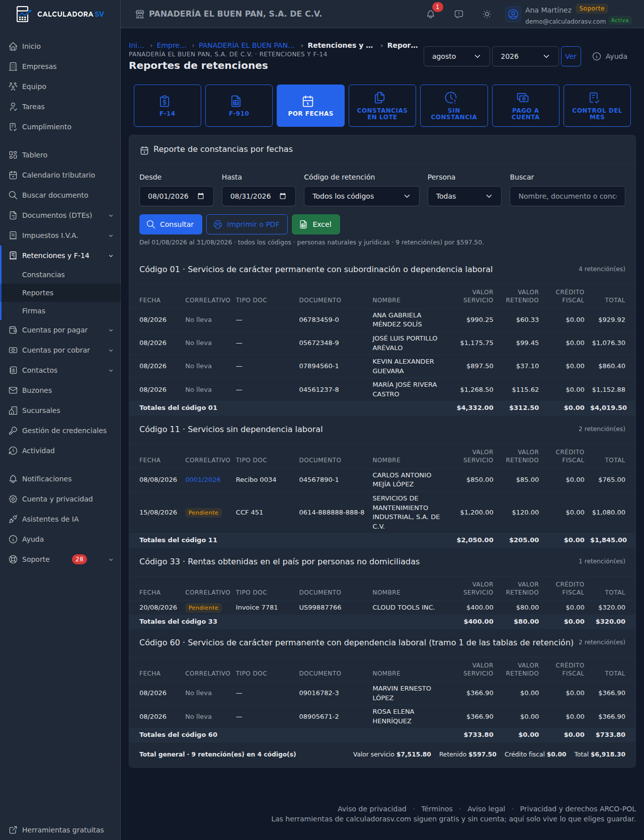Select the Pago a Cuenta tab

pos(525,106)
